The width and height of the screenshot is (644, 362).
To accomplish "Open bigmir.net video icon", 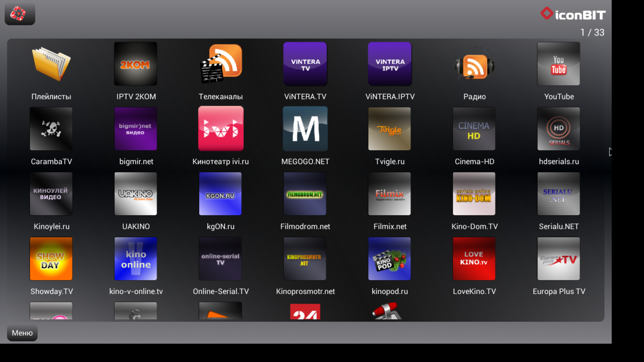I will point(136,129).
